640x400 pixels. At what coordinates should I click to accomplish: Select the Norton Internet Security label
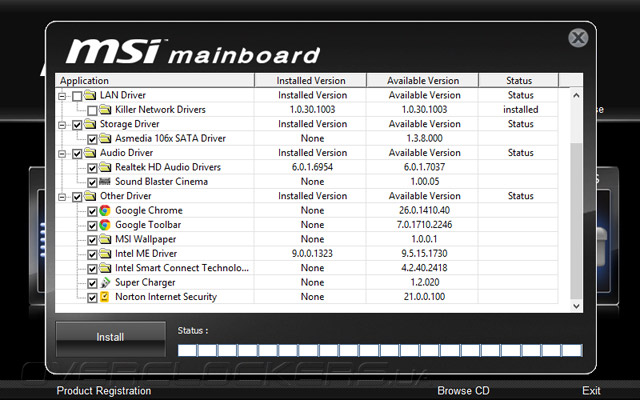click(166, 297)
